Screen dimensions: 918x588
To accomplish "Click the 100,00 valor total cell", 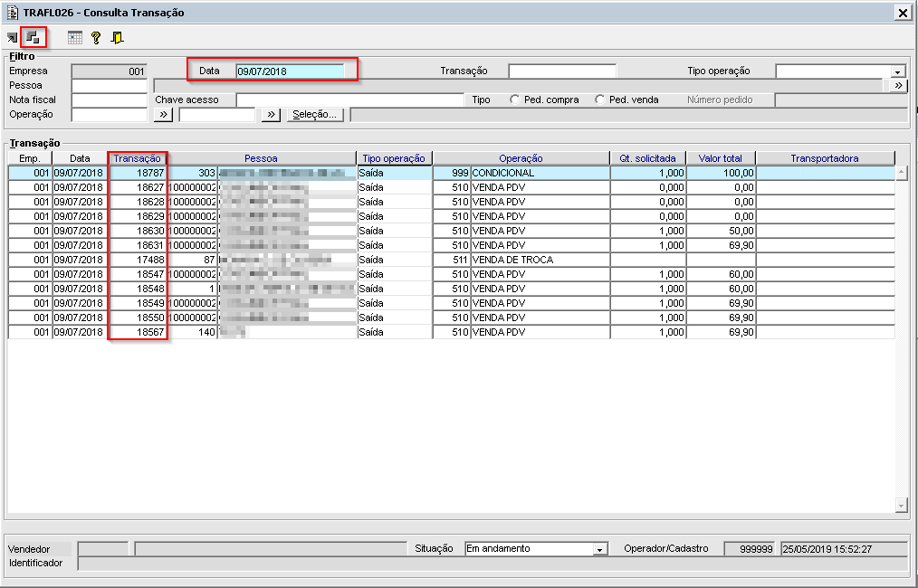I will [721, 173].
